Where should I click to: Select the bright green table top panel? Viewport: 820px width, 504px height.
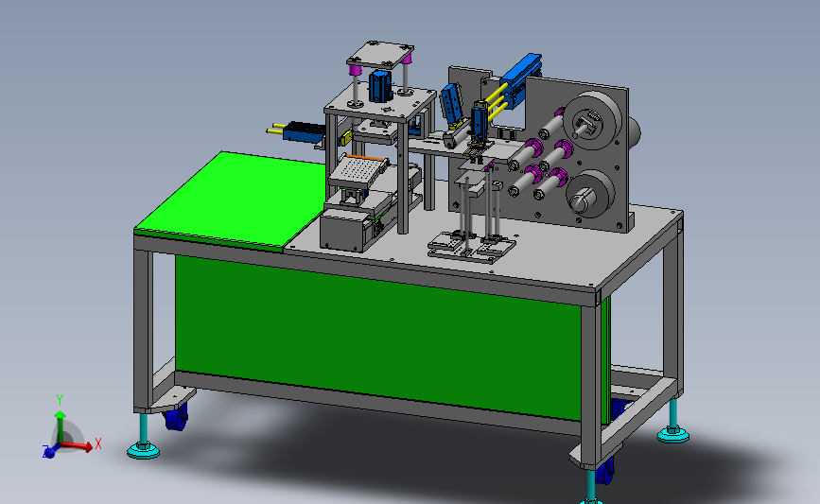coord(230,201)
